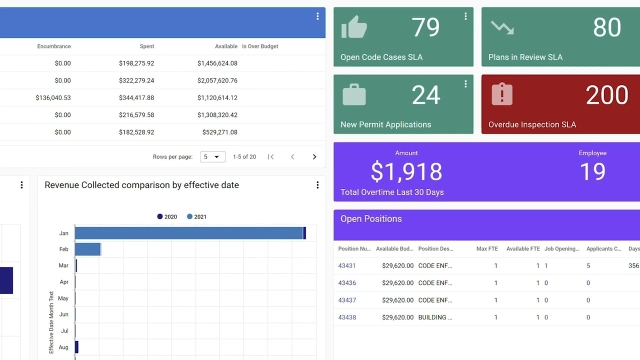This screenshot has width=640, height=360.
Task: Click the alert clipboard icon on Overdue Inspection
Action: click(502, 94)
